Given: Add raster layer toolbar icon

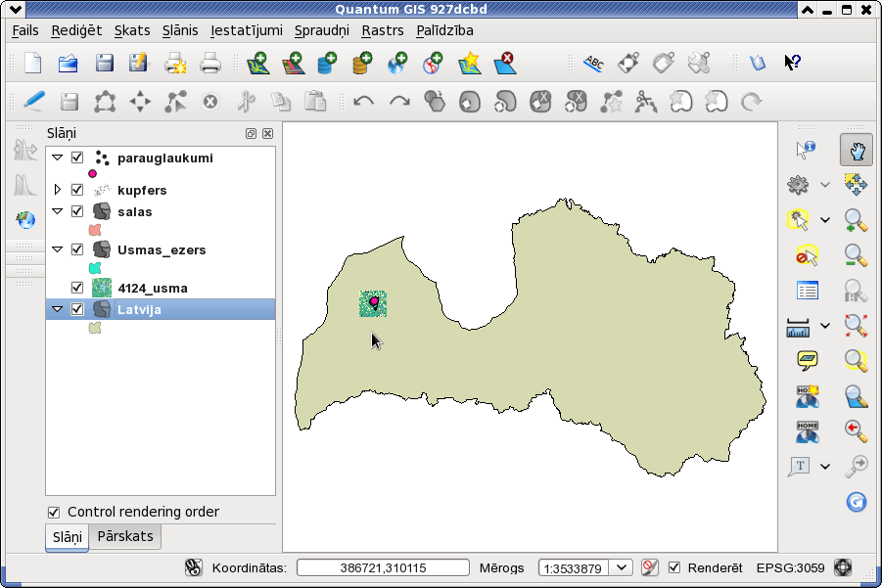Looking at the screenshot, I should tap(293, 63).
